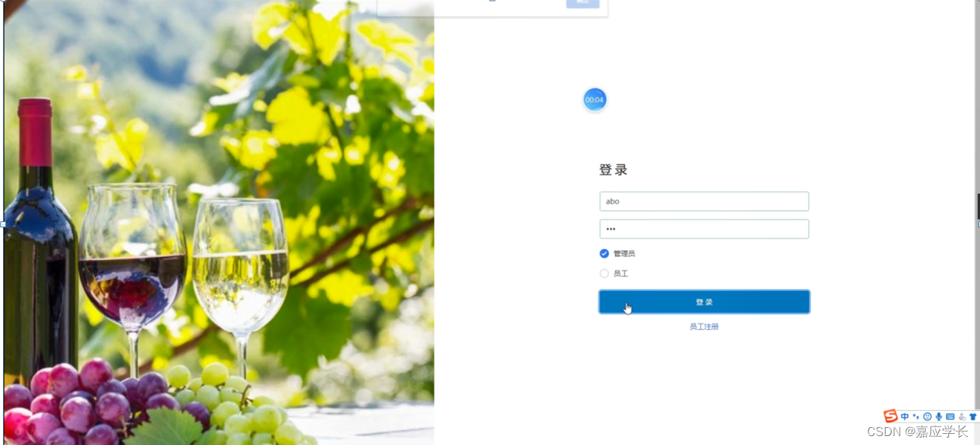Viewport: 980px width, 445px height.
Task: Open the soft keyboard icon in IME bar
Action: coord(950,417)
